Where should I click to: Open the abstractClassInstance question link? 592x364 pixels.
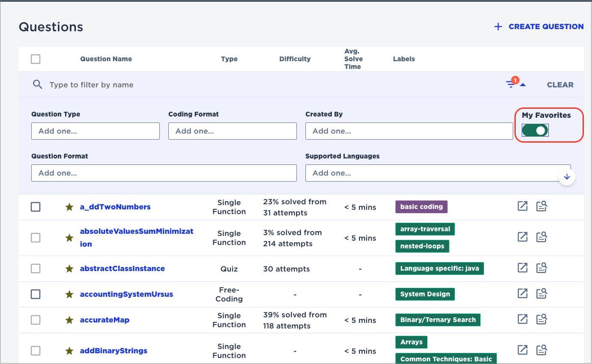tap(122, 268)
